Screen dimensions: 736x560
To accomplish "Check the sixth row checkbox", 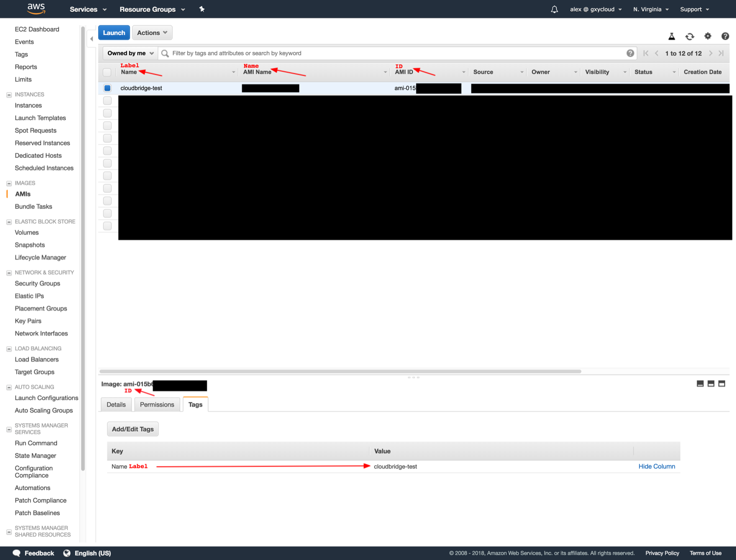I will point(107,151).
